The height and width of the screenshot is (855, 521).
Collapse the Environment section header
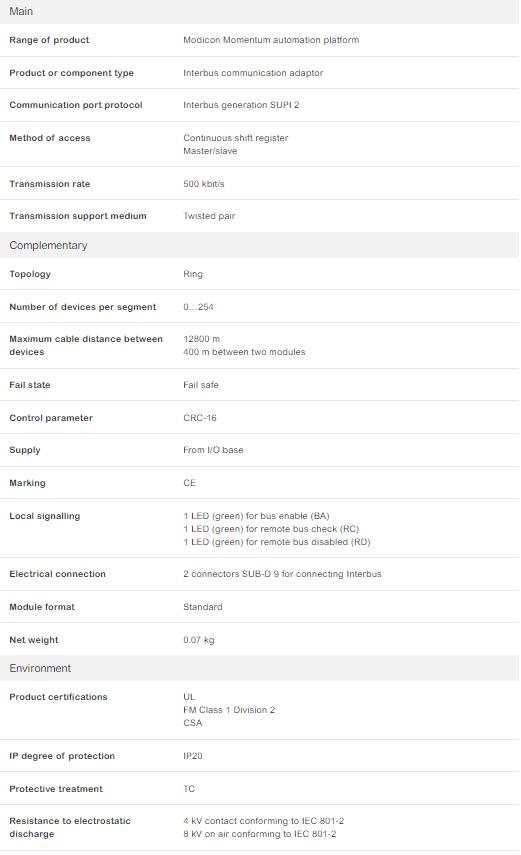click(x=260, y=668)
